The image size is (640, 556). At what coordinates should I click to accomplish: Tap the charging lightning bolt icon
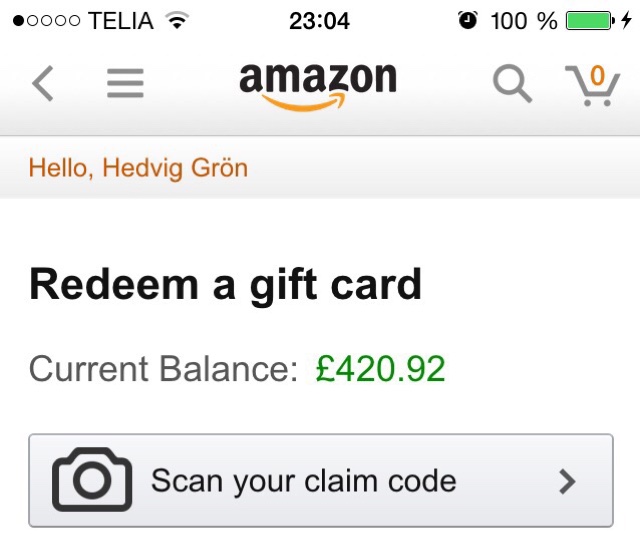tap(626, 20)
